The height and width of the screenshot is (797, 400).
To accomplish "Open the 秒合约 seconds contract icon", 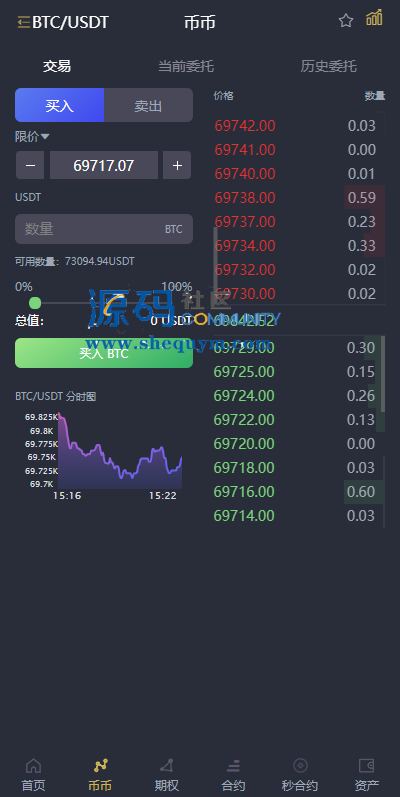I will [300, 765].
